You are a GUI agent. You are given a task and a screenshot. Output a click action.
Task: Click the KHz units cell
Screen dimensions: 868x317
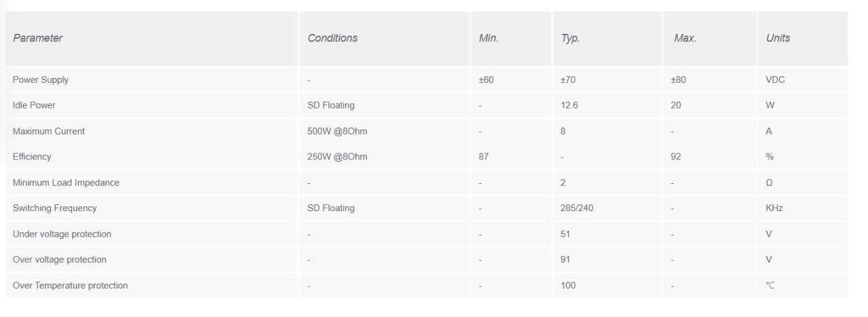point(774,208)
